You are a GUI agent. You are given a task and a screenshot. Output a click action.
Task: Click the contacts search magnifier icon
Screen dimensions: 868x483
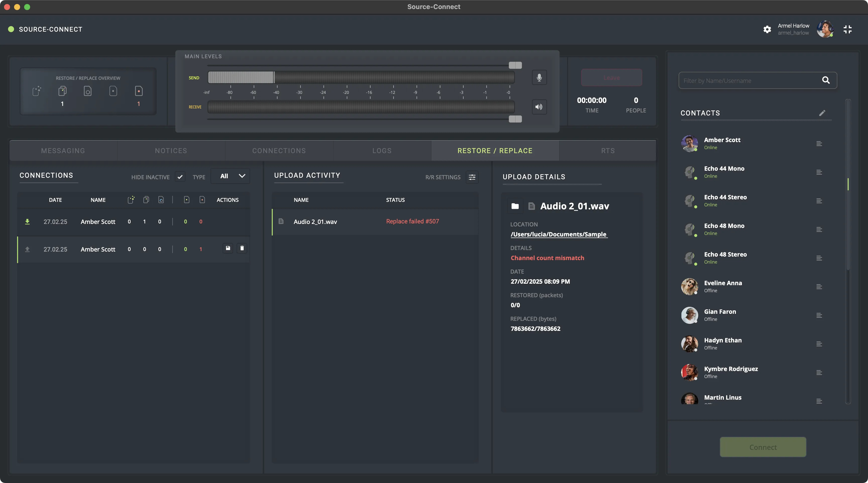pyautogui.click(x=826, y=80)
